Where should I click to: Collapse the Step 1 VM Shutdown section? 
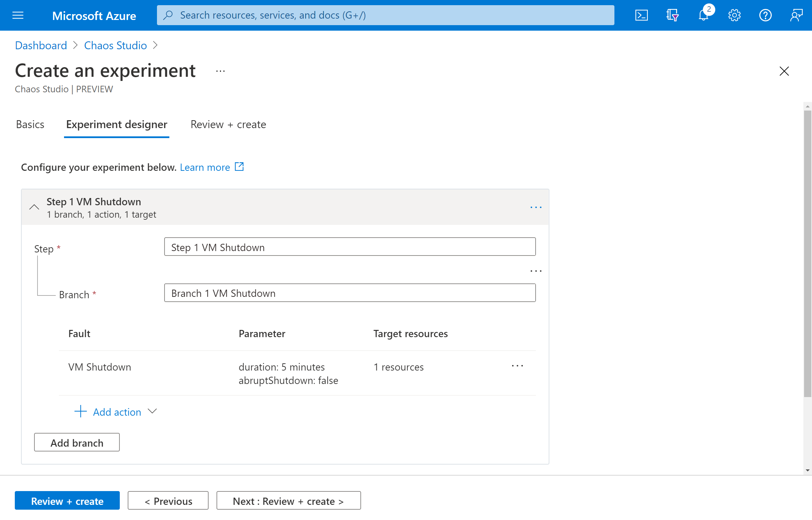pos(34,207)
